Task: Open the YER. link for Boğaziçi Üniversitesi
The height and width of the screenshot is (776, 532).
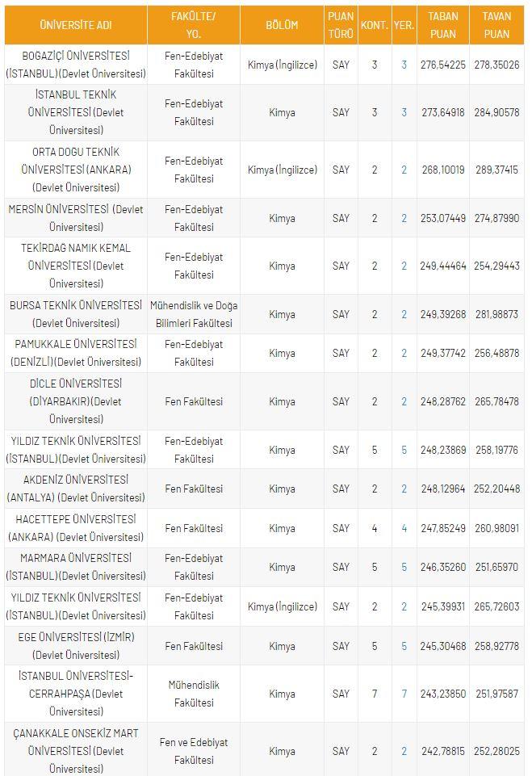Action: point(404,65)
